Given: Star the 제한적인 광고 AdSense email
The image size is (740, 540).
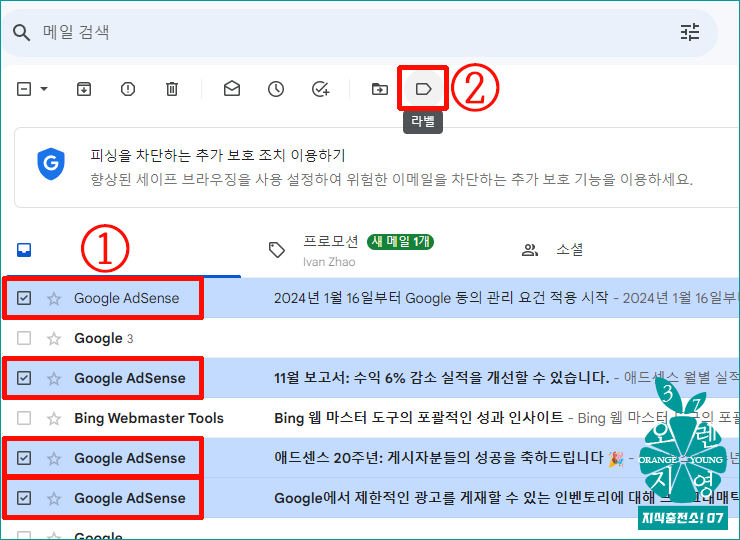Looking at the screenshot, I should pyautogui.click(x=54, y=498).
